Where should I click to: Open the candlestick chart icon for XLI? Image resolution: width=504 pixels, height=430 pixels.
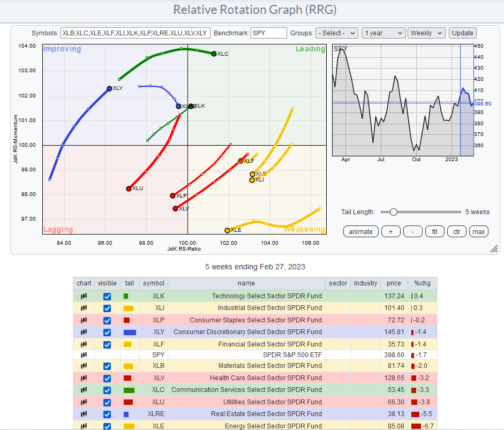(x=84, y=308)
